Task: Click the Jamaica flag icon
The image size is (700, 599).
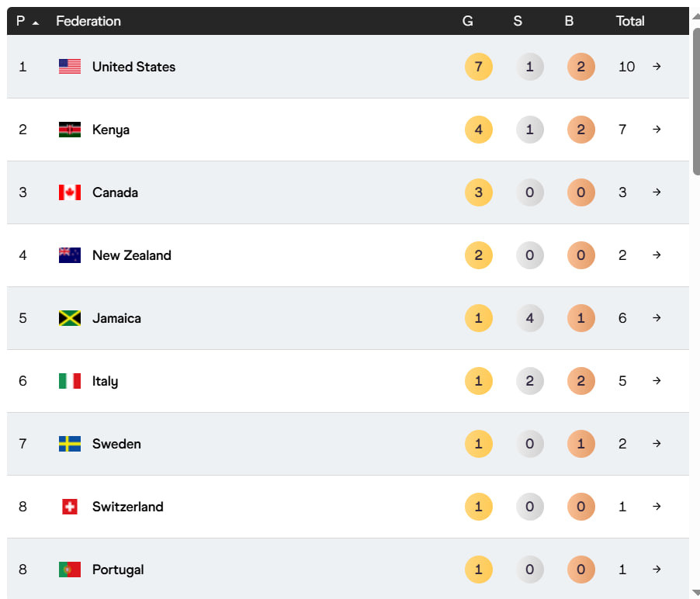Action: tap(70, 318)
